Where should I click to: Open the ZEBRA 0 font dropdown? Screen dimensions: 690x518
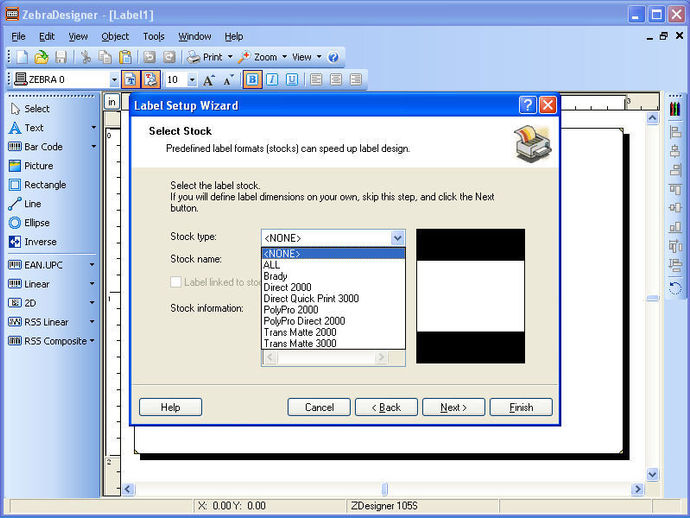[x=114, y=80]
